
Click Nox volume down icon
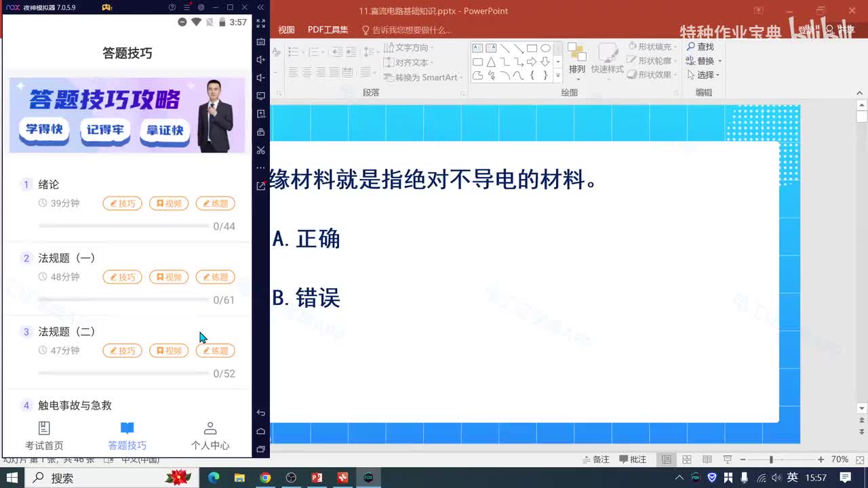click(x=261, y=77)
